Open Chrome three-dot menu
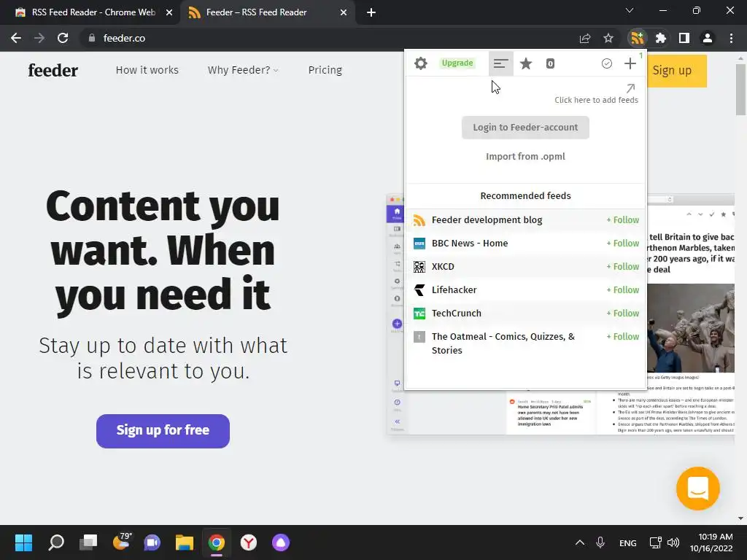This screenshot has height=560, width=747. 731,38
